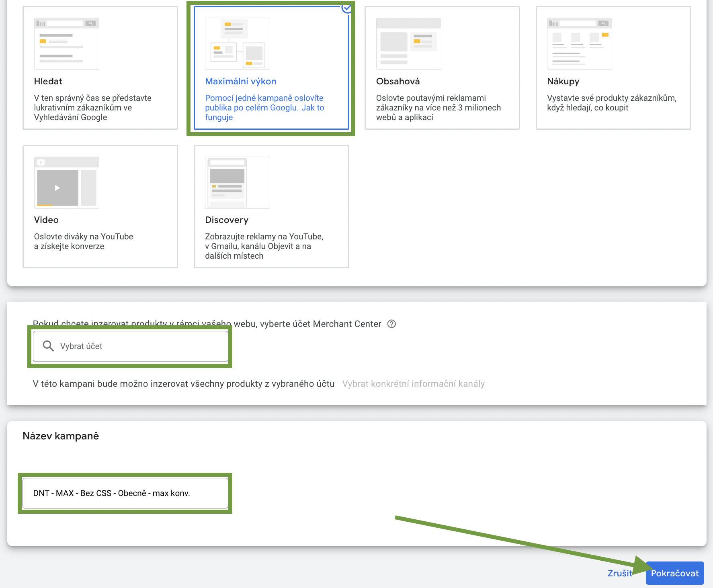This screenshot has height=588, width=713.
Task: Toggle the checkmark on Maximální výkon card
Action: click(346, 8)
